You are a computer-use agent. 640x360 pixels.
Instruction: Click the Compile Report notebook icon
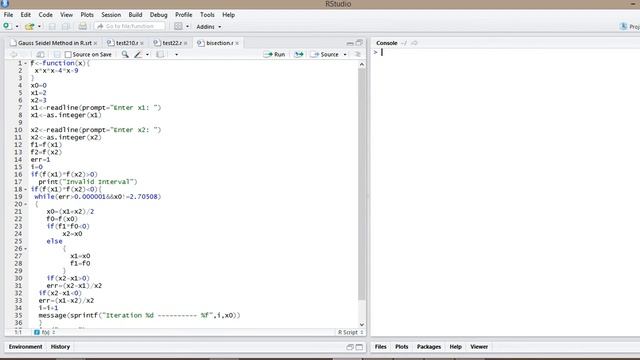[x=160, y=54]
